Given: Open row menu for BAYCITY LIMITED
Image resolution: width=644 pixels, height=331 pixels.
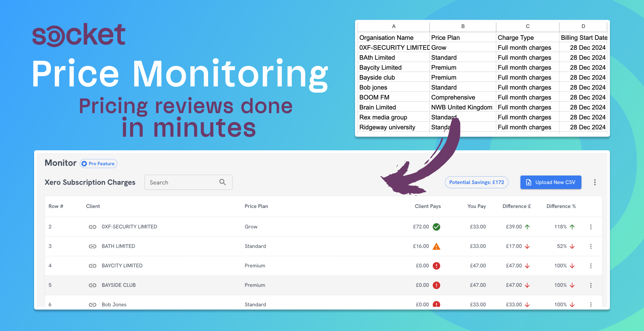Looking at the screenshot, I should (591, 266).
